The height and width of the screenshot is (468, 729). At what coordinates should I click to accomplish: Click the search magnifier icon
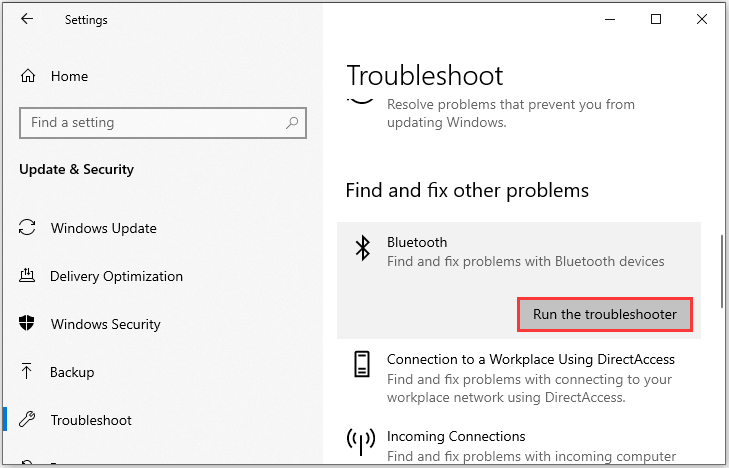(292, 123)
